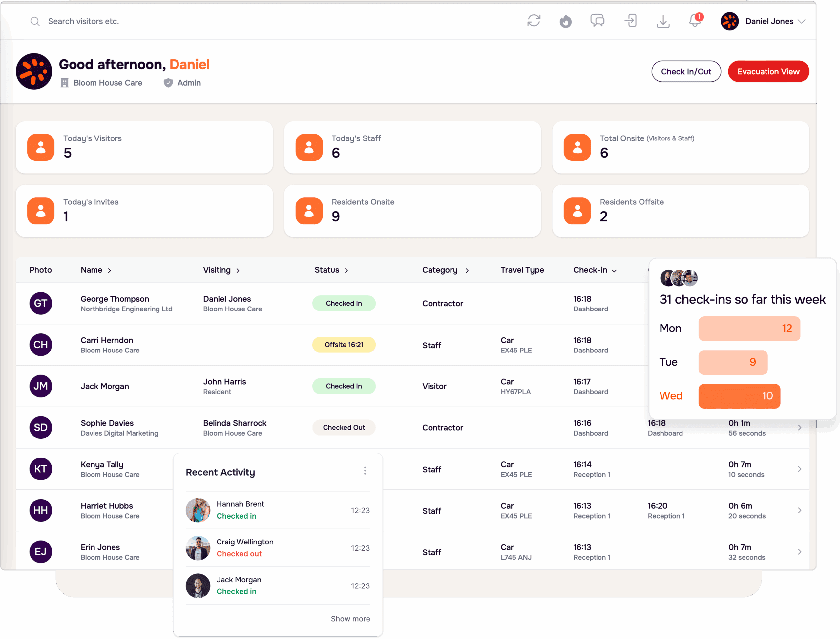Click the Search visitors input field

pos(95,21)
